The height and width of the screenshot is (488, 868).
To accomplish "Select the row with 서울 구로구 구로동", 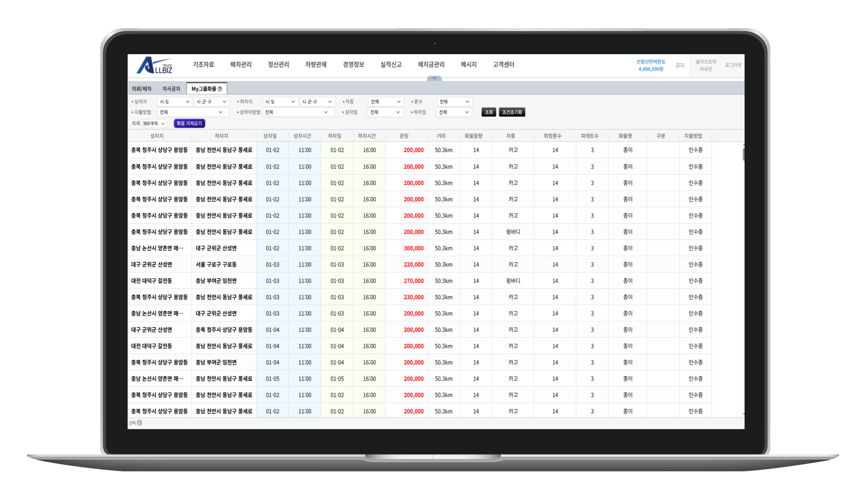I will [419, 265].
